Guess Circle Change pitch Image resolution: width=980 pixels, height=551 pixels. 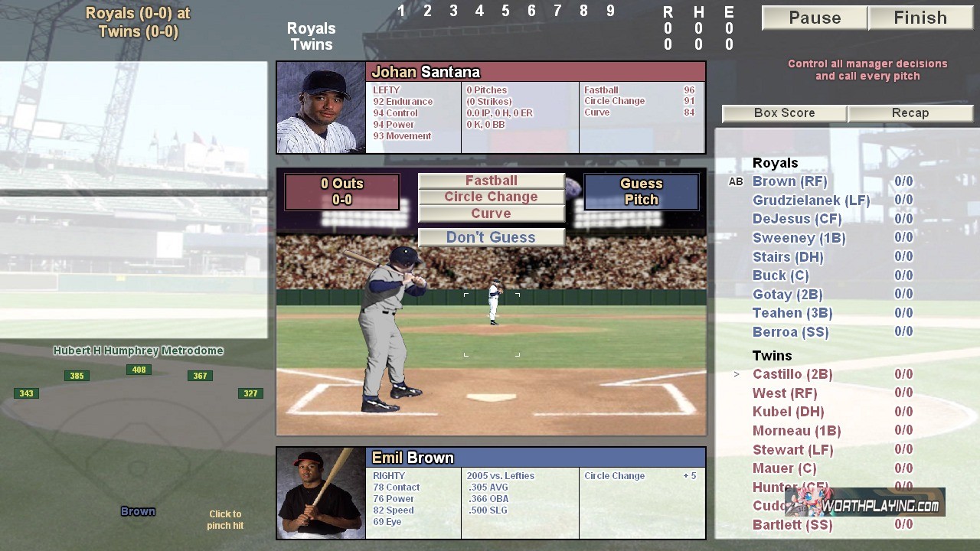click(x=491, y=197)
